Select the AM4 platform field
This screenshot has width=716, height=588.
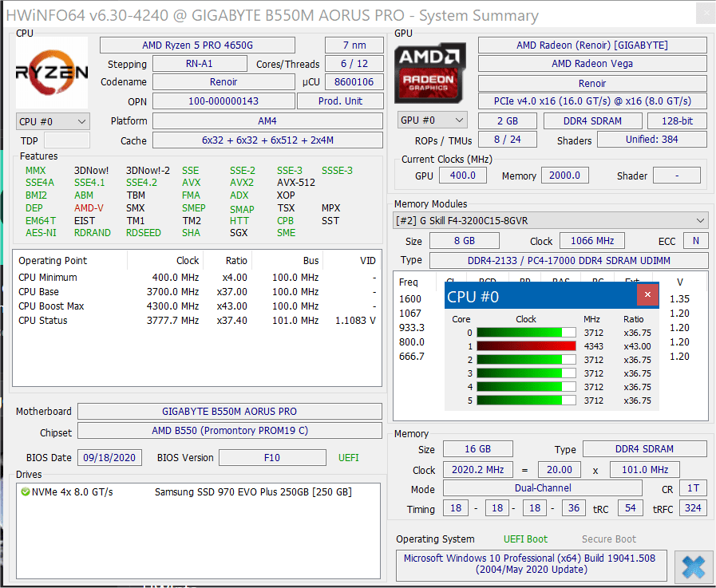point(267,121)
